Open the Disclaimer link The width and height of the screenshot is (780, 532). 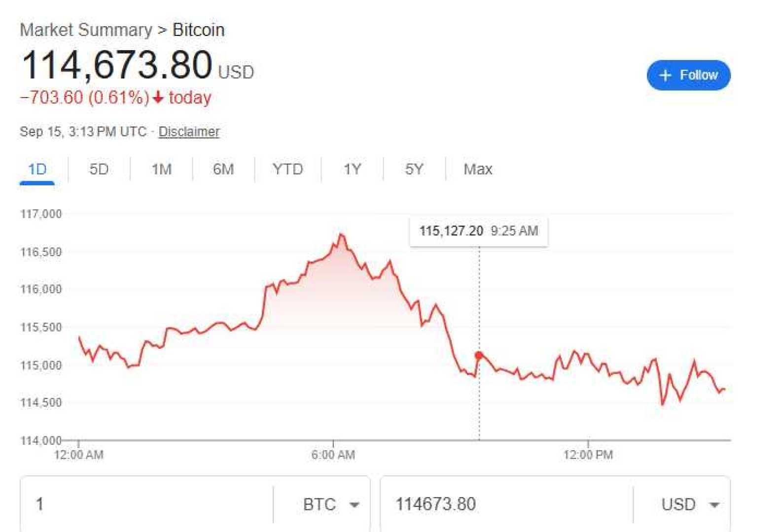point(189,132)
